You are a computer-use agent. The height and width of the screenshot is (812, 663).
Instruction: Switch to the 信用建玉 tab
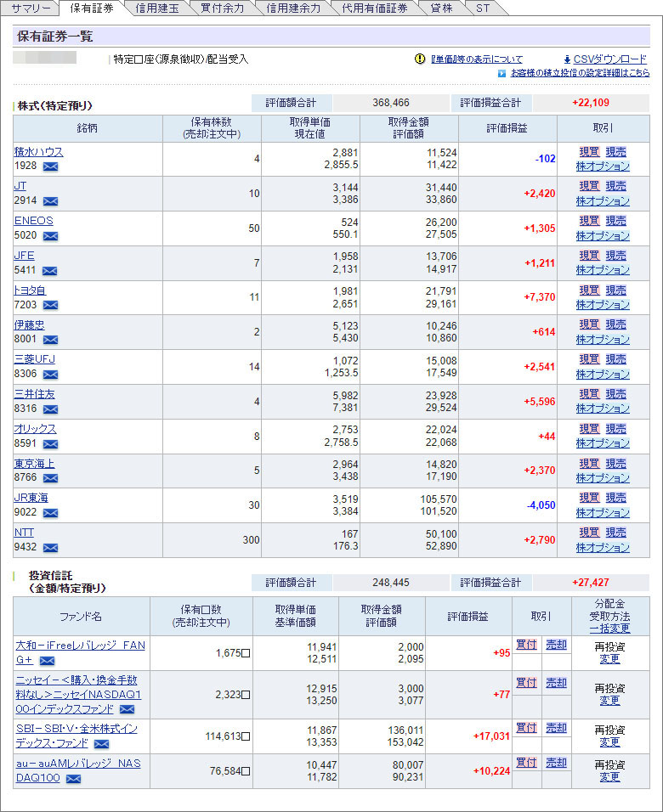tap(156, 8)
